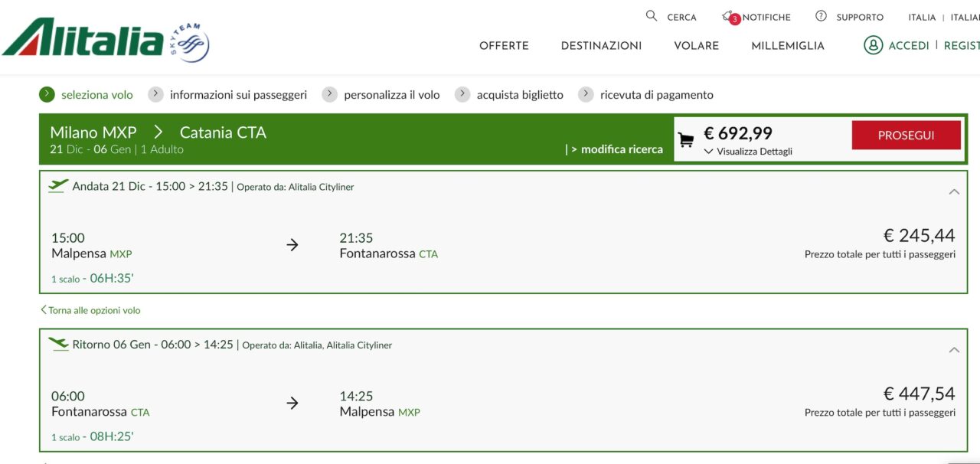Open the MilleMiglia menu

788,46
